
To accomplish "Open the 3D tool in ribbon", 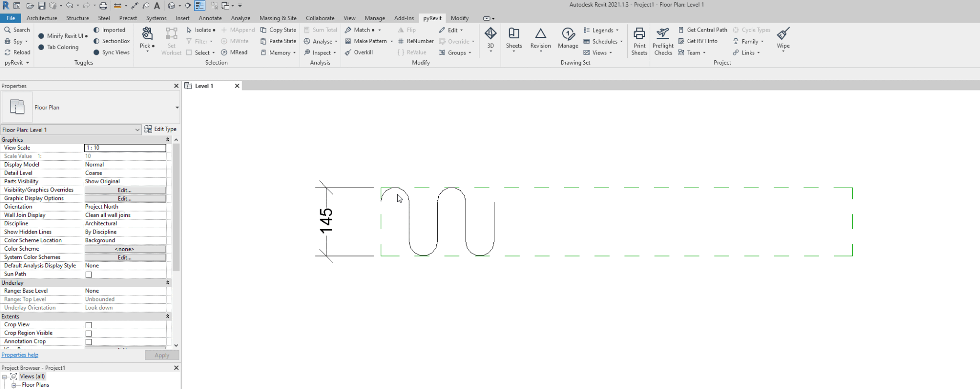I will click(490, 39).
